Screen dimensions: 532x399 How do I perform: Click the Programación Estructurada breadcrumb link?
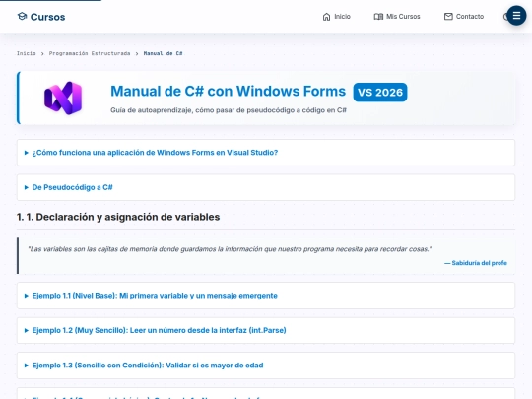(x=90, y=53)
